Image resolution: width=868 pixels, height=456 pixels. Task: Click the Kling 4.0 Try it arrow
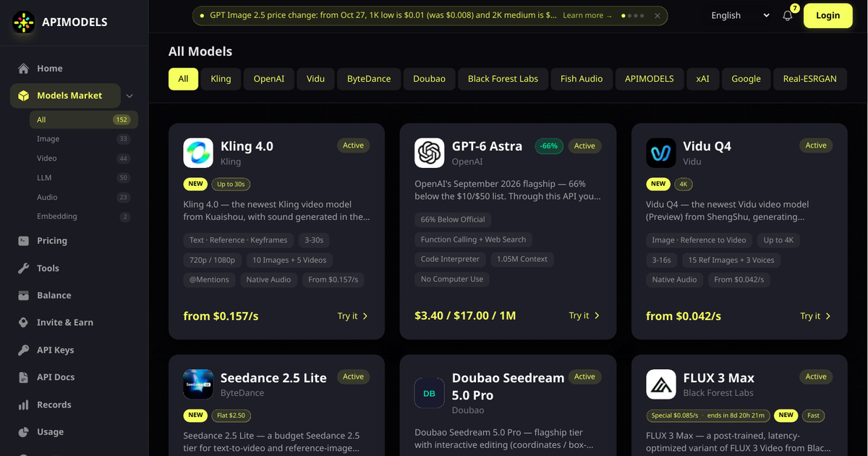point(365,316)
